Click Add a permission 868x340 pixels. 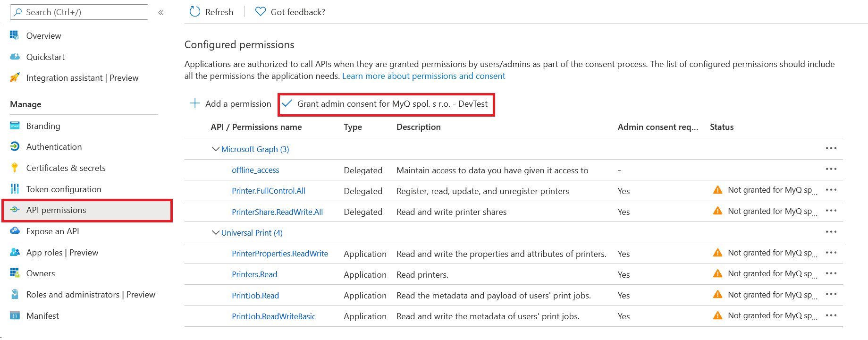point(231,104)
